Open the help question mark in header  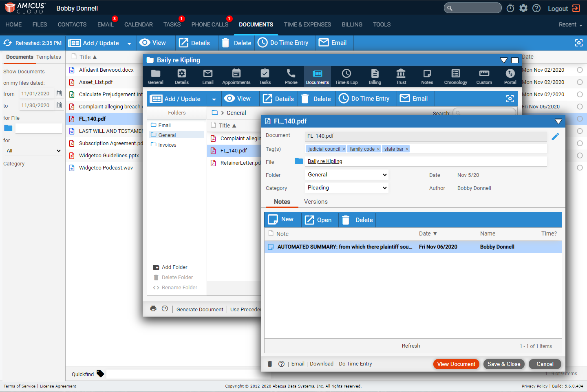click(536, 8)
